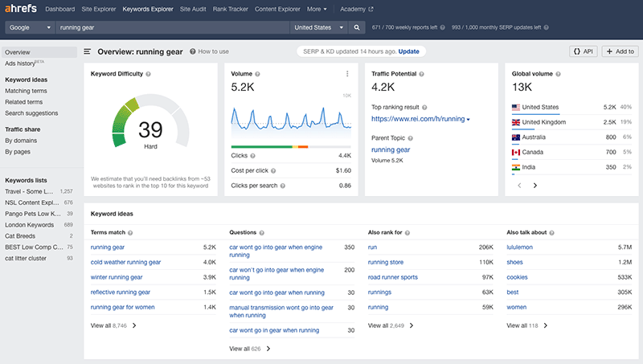Screen dimensions: 643x364
Task: Click help icon next to Keyword Difficulty
Action: tap(148, 74)
